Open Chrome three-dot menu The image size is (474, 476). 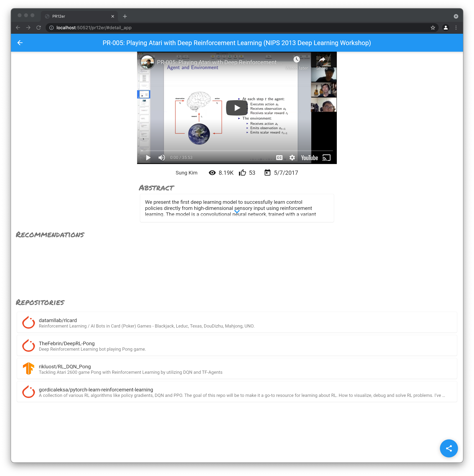pyautogui.click(x=456, y=28)
